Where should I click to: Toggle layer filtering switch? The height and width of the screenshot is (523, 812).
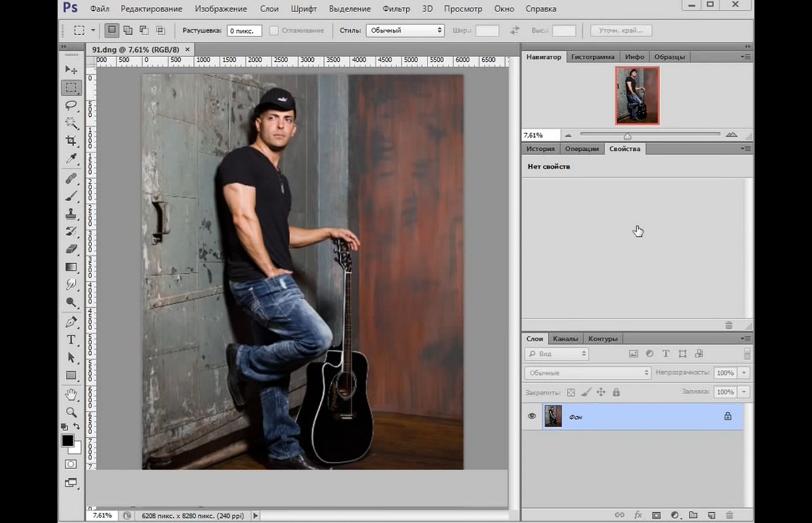(747, 354)
